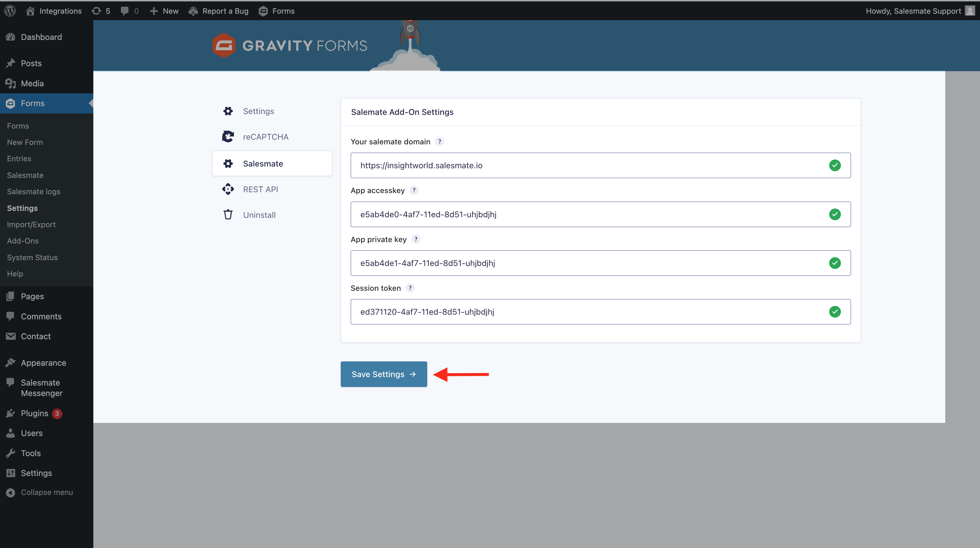Open Pages in the sidebar
This screenshot has height=548, width=980.
point(46,296)
